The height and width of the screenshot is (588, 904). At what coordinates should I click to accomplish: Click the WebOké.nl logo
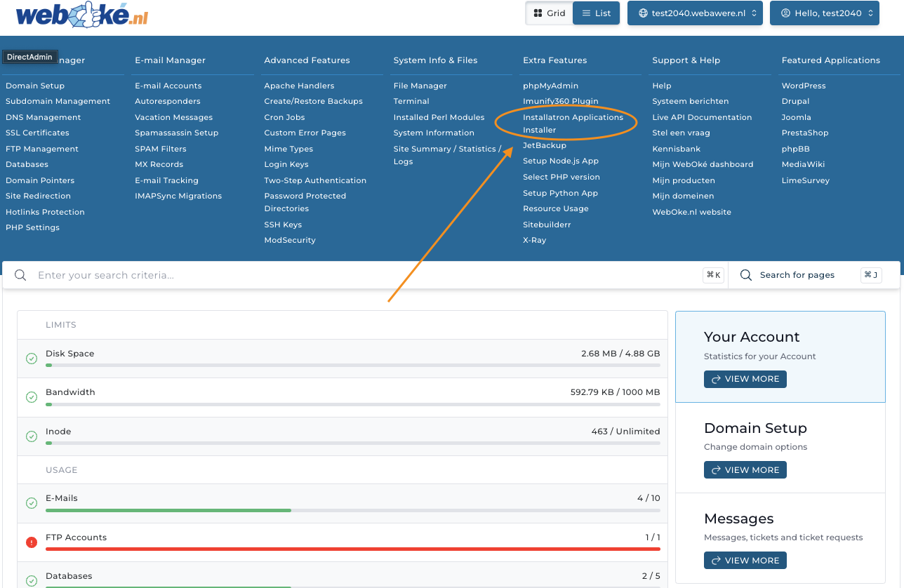(82, 15)
